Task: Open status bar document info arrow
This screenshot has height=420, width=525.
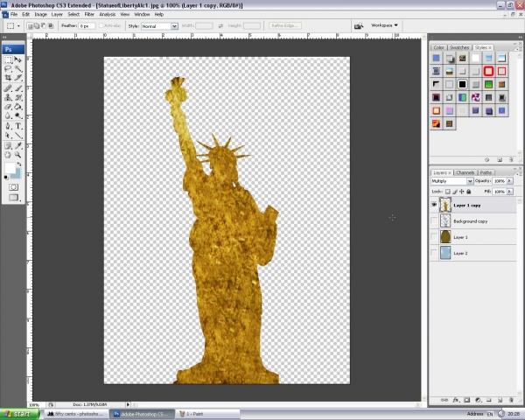Action: pos(128,404)
